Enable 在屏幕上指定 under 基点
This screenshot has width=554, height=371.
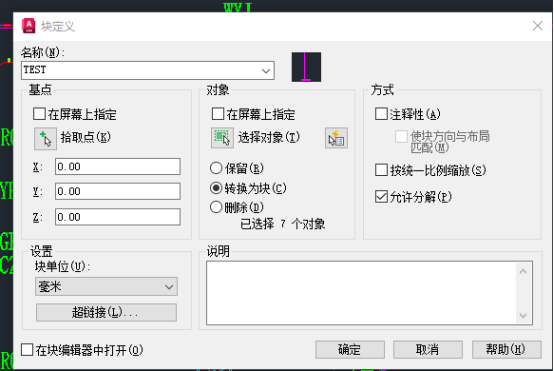coord(39,114)
